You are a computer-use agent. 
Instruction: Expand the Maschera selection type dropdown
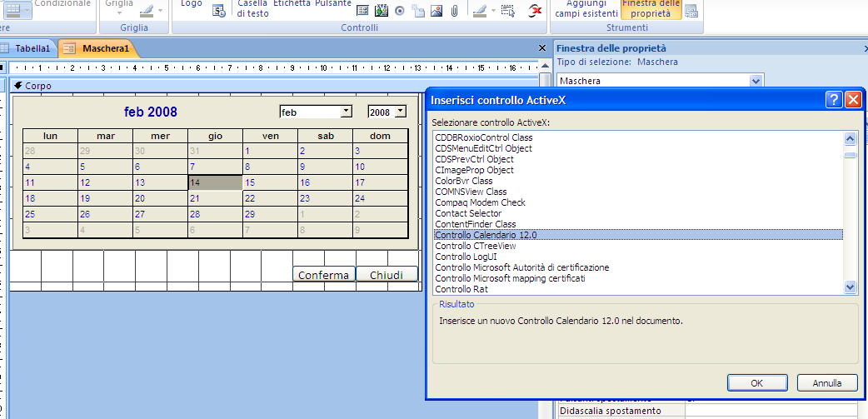pos(756,81)
